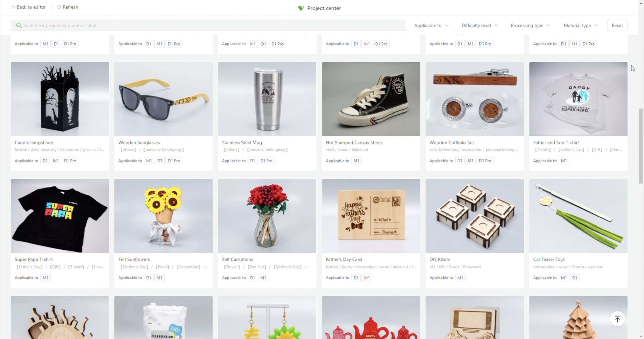Screen dimensions: 644x339
Task: Open the Processing type dropdown
Action: point(530,25)
